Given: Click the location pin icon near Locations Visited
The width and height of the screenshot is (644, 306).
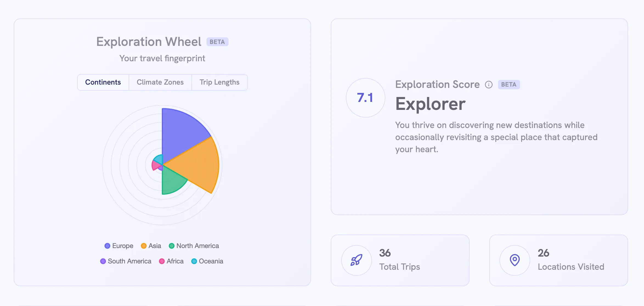Looking at the screenshot, I should click(514, 260).
